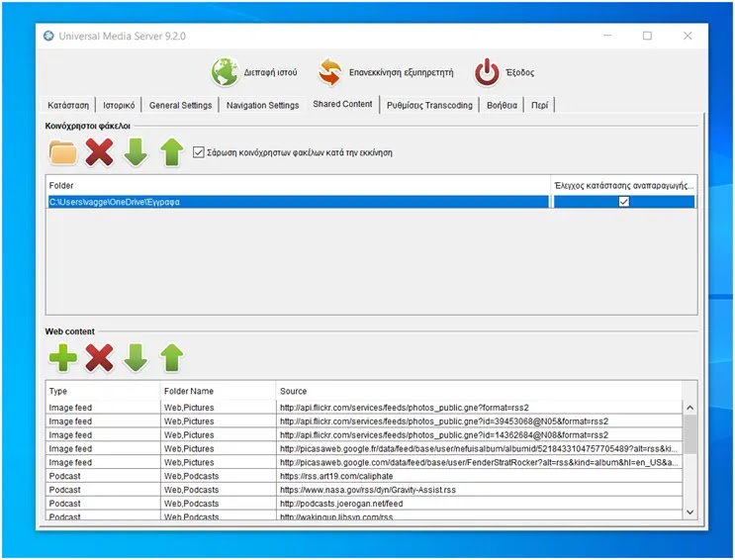Maximize the Universal Media Server window
Image resolution: width=735 pixels, height=560 pixels.
click(647, 36)
